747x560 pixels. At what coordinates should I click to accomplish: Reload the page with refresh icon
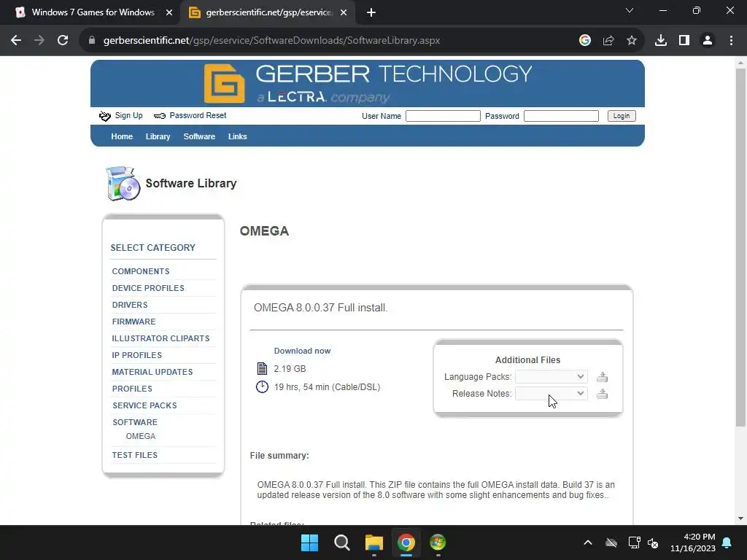63,41
